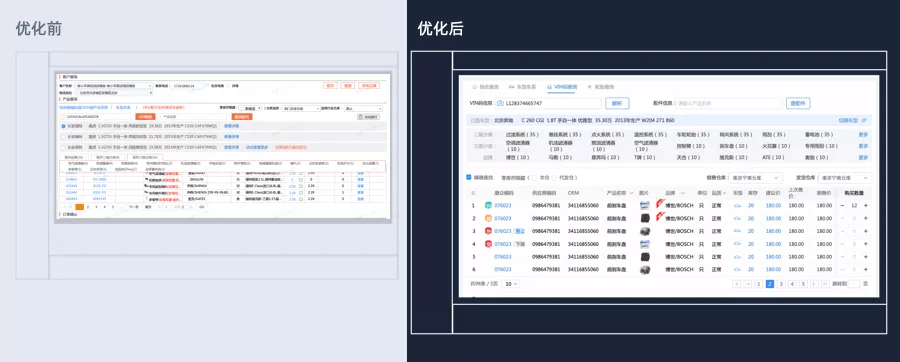
Task: Check the 本仓 checkbox
Action: (535, 178)
